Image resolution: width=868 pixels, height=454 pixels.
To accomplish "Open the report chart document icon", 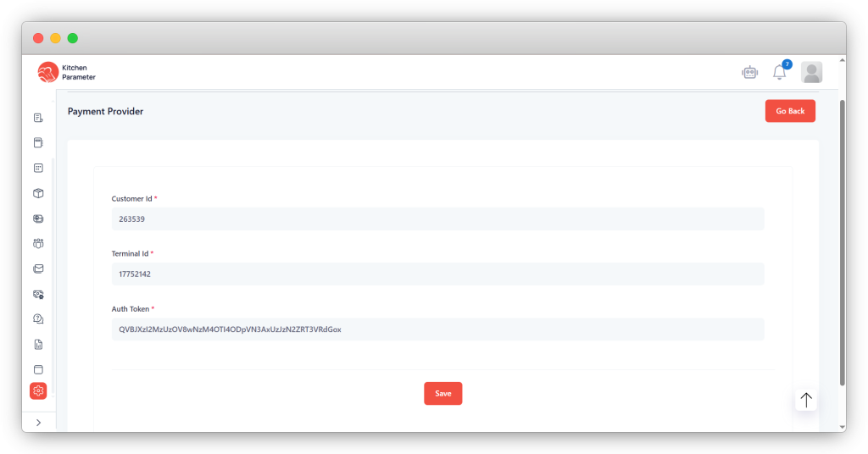I will [38, 345].
